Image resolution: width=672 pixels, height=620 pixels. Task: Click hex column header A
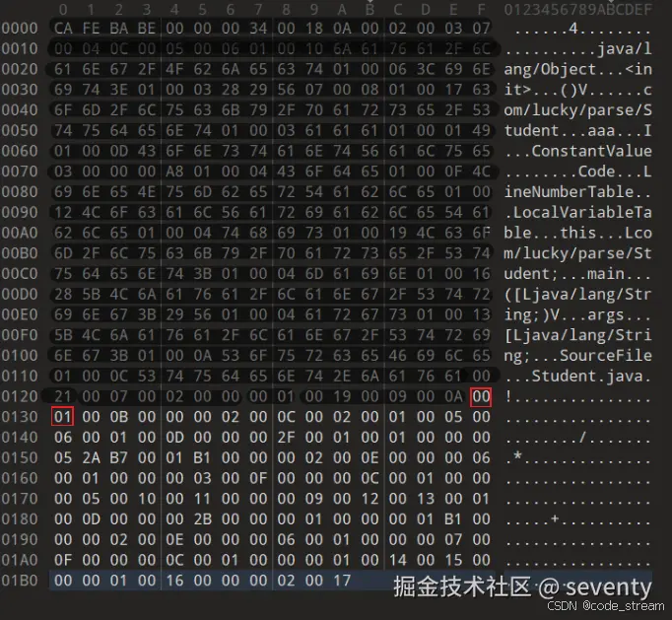[342, 10]
